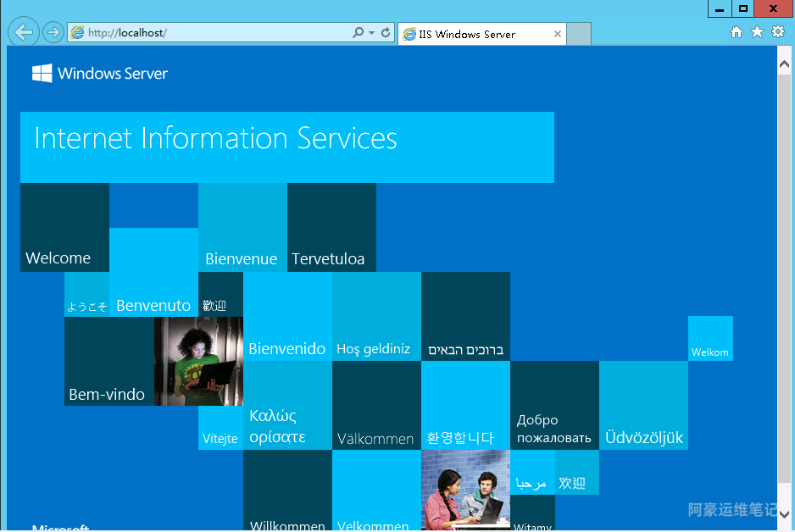Open a new blank tab

point(578,35)
